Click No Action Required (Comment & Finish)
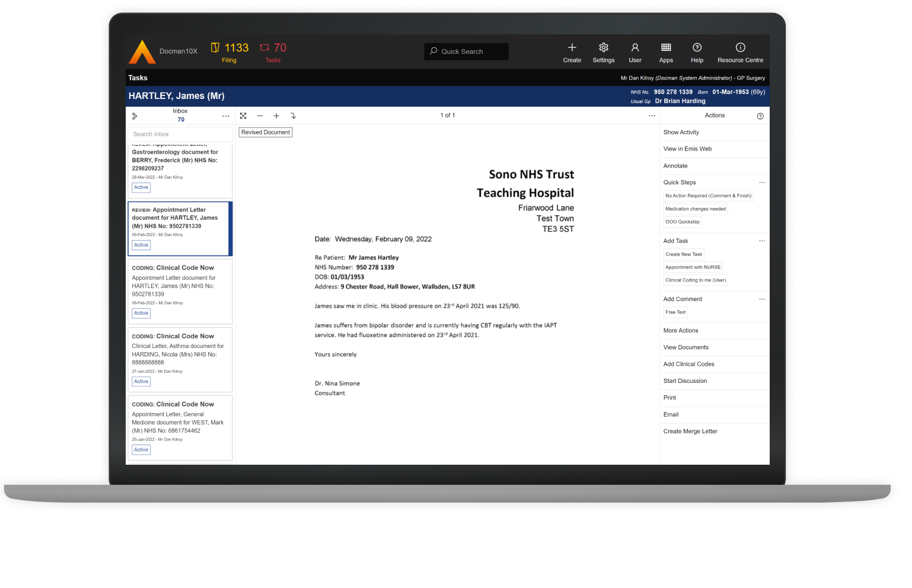 (709, 196)
